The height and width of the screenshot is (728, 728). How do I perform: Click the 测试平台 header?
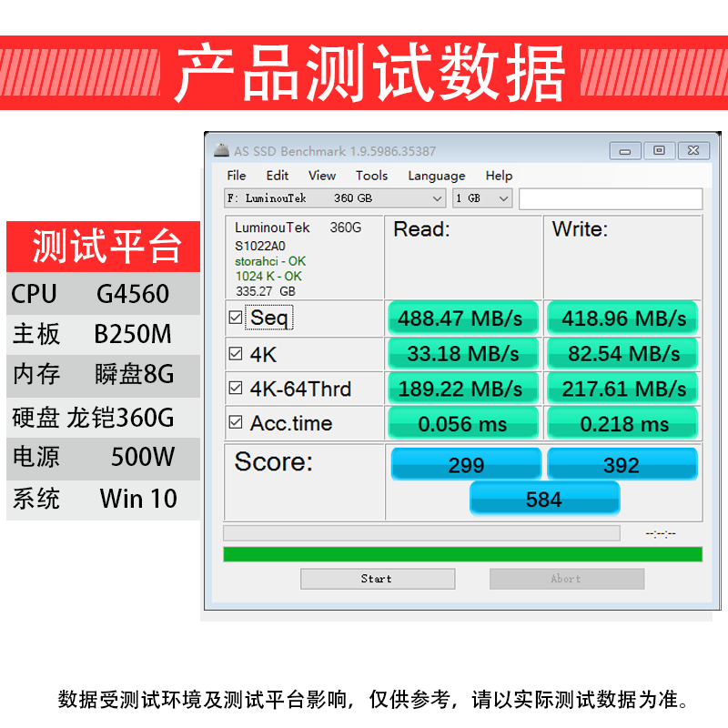click(103, 247)
